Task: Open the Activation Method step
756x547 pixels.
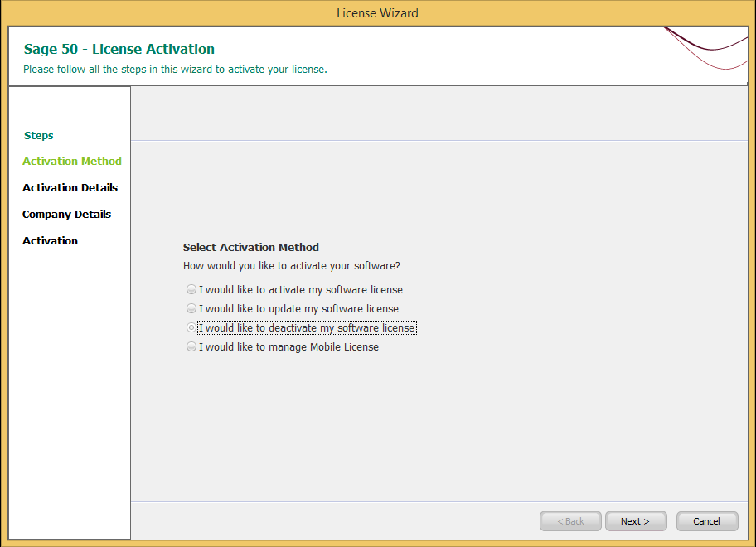Action: [72, 161]
